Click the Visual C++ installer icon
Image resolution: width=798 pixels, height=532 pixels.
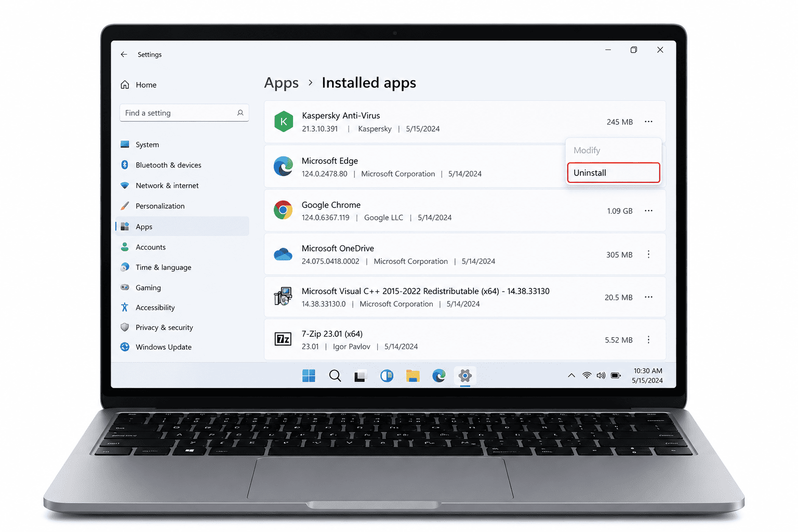tap(283, 297)
